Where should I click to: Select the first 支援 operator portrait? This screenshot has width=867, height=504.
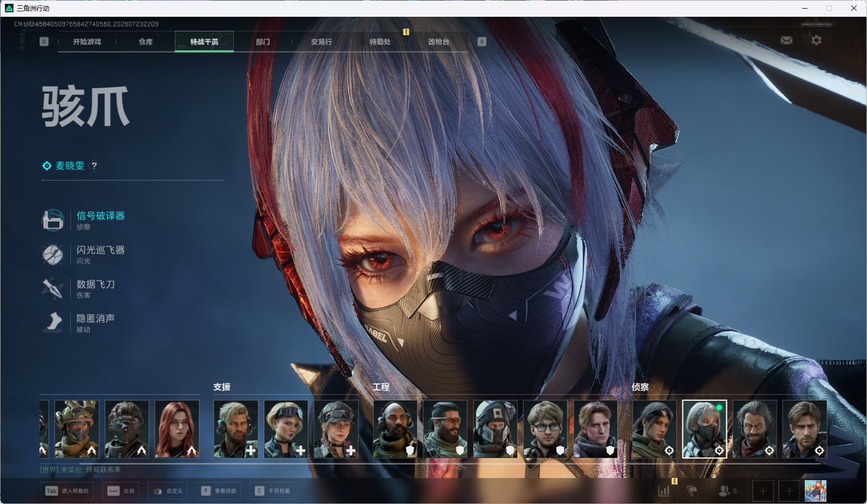[236, 429]
